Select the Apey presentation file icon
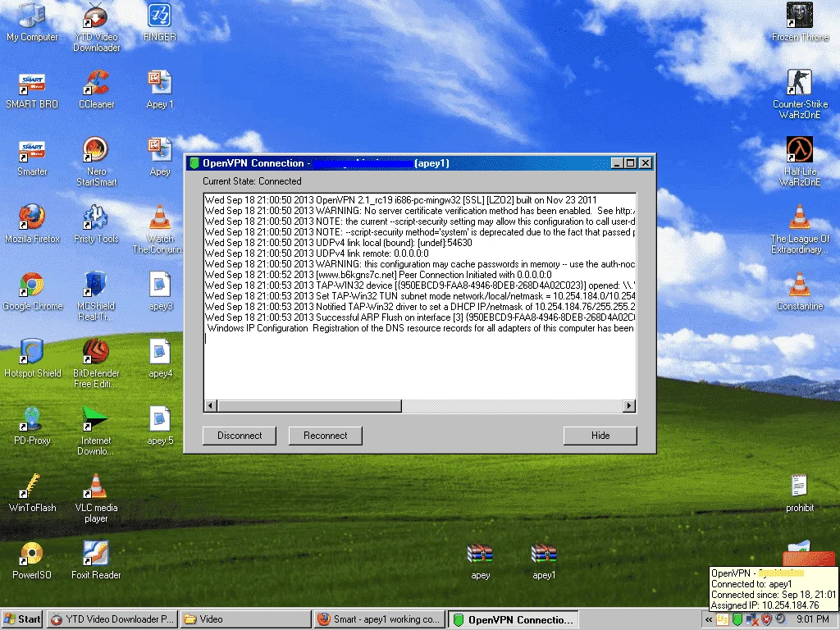 click(x=160, y=157)
